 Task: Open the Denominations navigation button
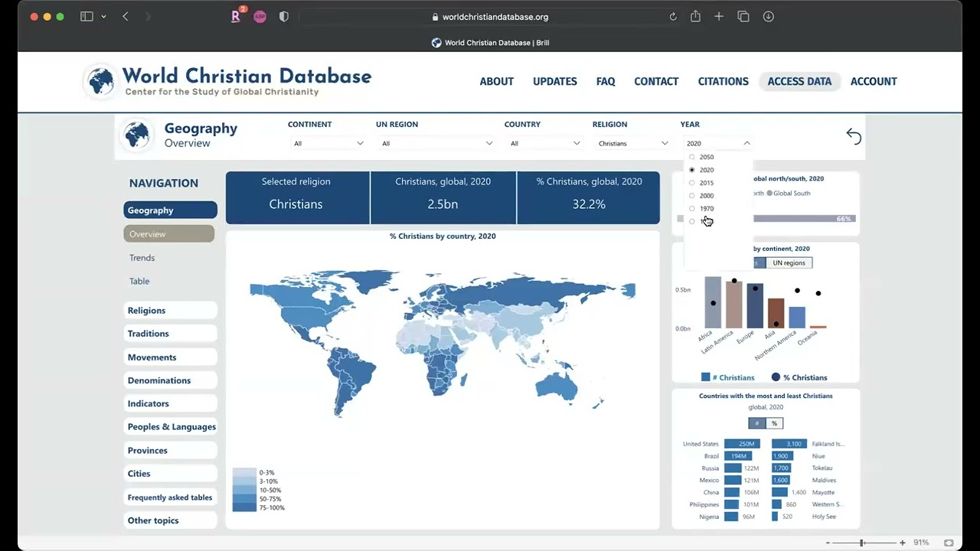coord(170,380)
